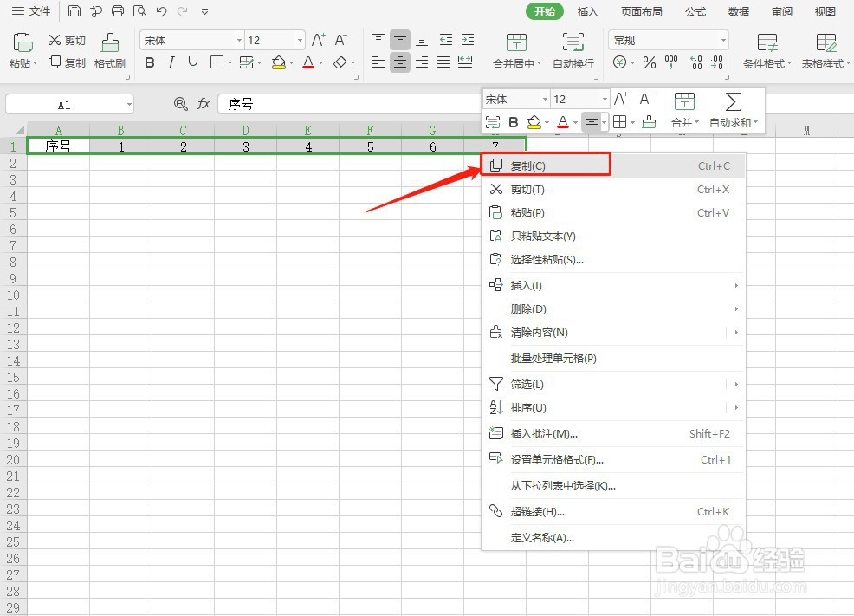Click the Merge Cells (合并居中) icon
Screen dimensions: 854x616
click(517, 49)
